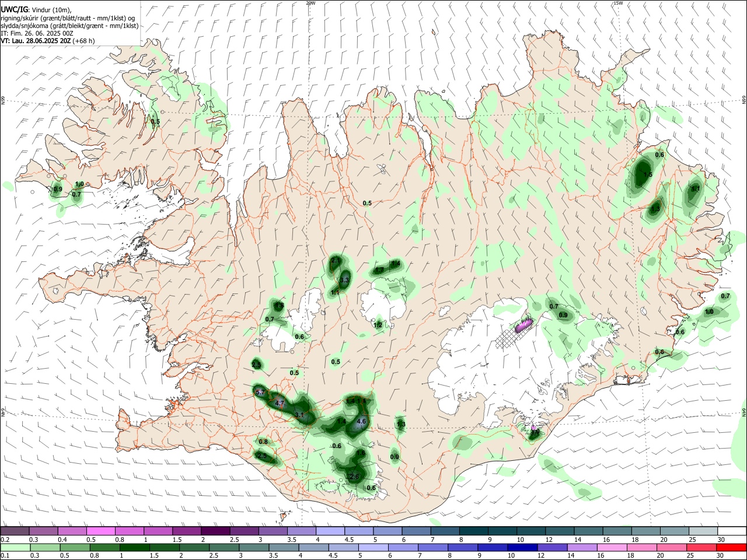Screen dimensions: 747x560
Task: Choose the grey-blue 3.5 rain scale swatch
Action: click(x=283, y=548)
